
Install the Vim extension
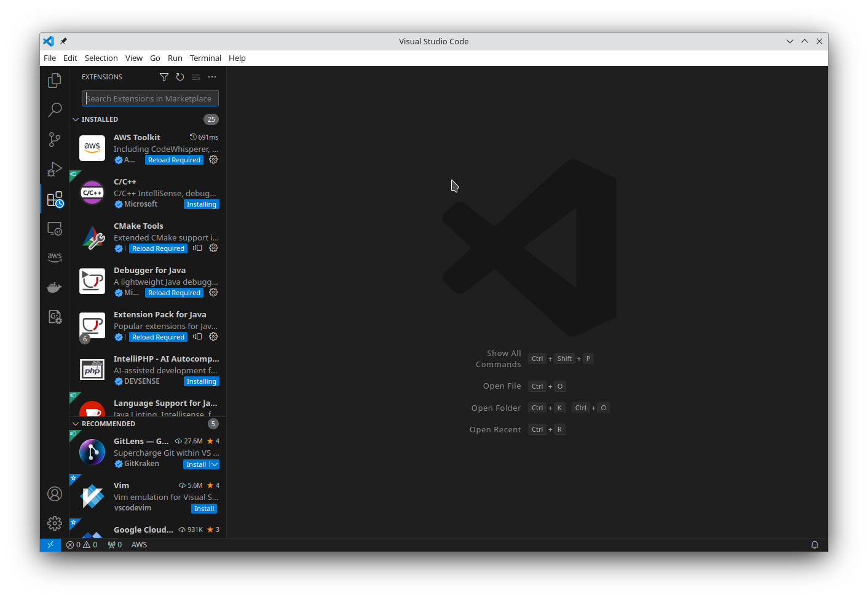pyautogui.click(x=204, y=509)
